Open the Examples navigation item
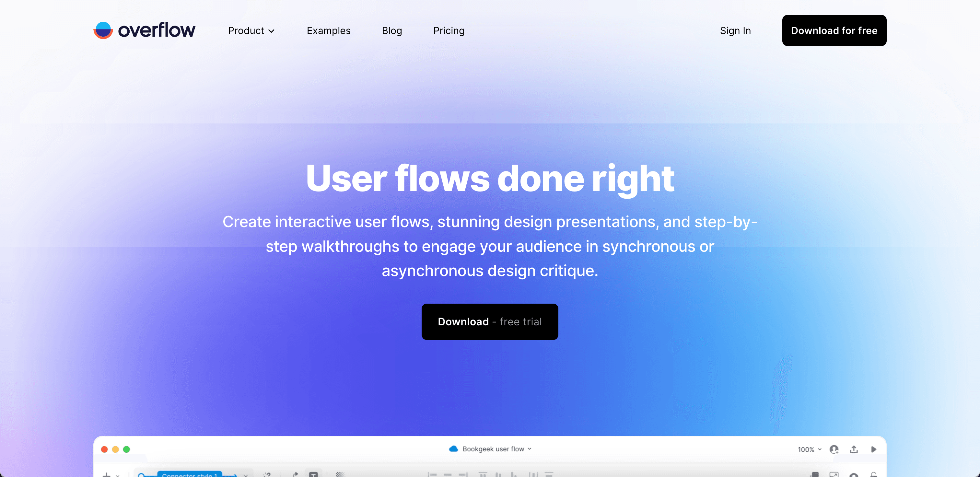This screenshot has width=980, height=477. 328,30
